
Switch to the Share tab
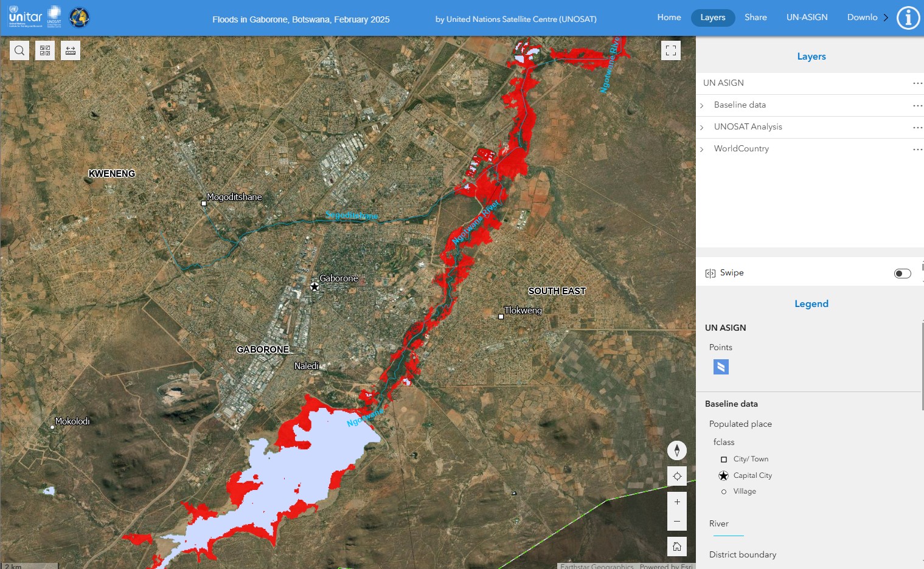pyautogui.click(x=756, y=18)
